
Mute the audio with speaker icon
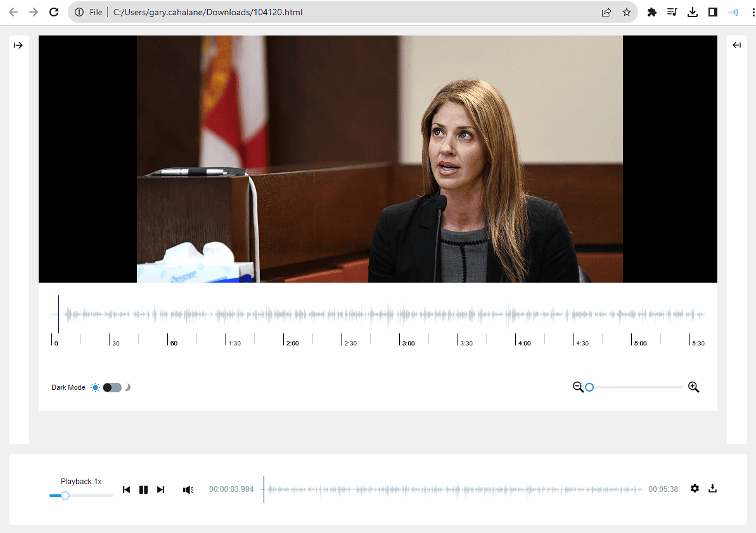(x=188, y=490)
